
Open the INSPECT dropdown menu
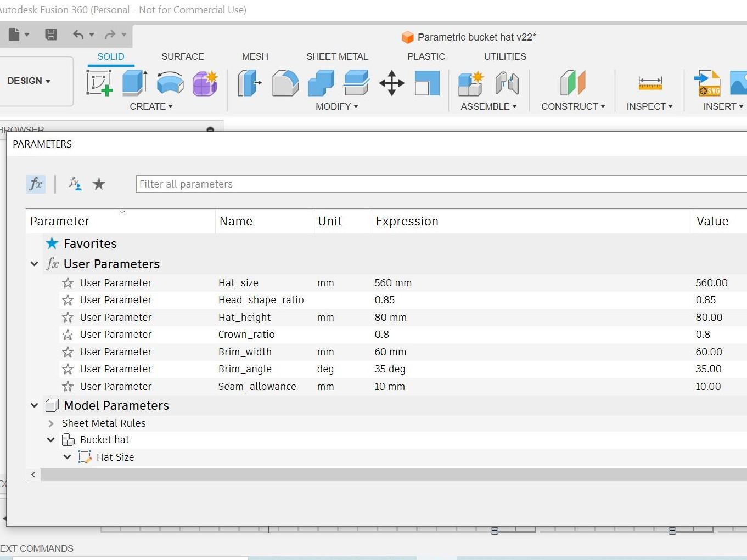[650, 106]
